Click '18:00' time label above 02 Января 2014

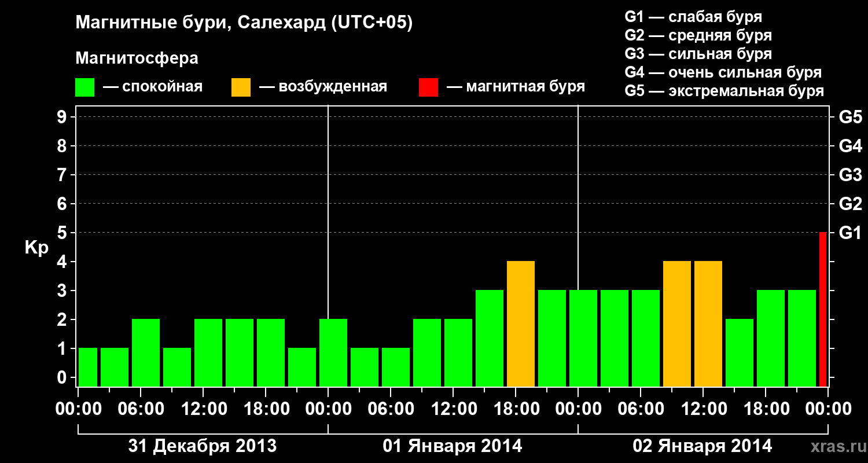[766, 409]
